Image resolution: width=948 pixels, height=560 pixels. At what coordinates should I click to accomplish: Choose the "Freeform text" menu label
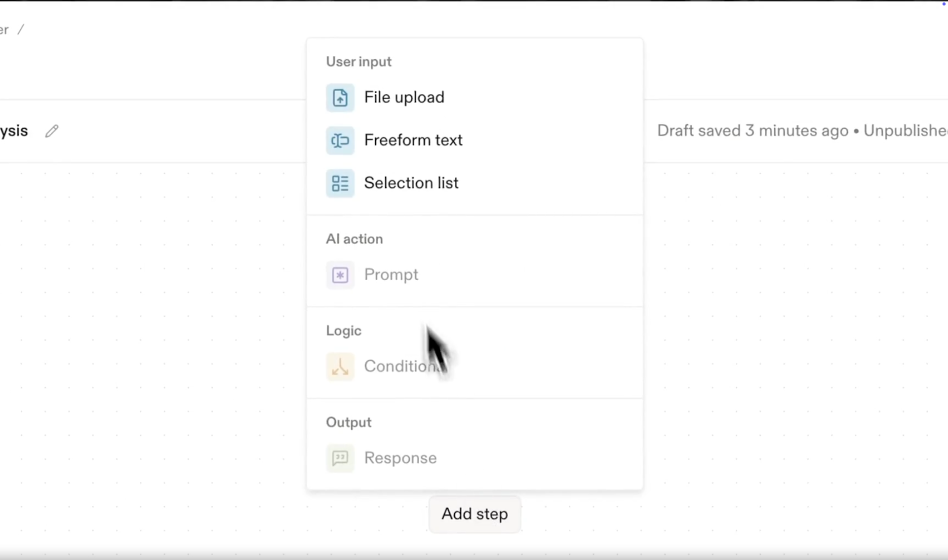coord(413,140)
